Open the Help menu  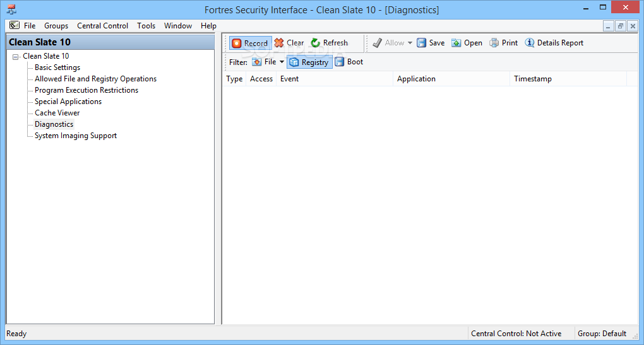pyautogui.click(x=208, y=26)
